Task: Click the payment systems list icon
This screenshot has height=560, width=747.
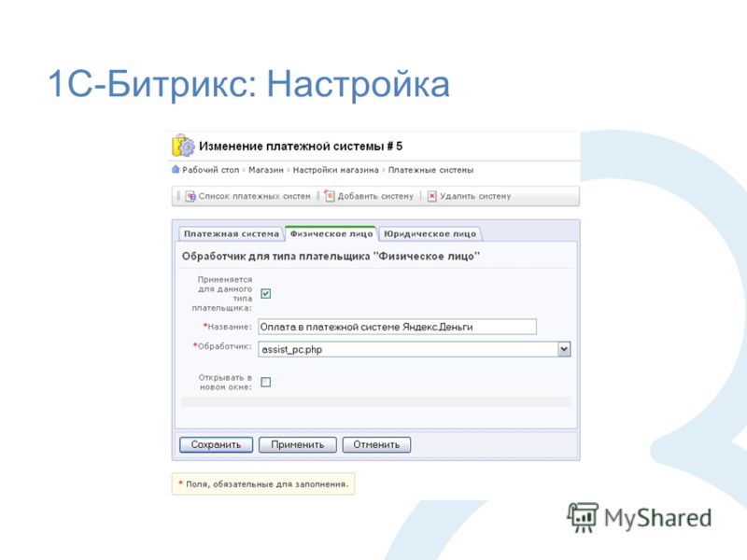Action: (x=190, y=196)
